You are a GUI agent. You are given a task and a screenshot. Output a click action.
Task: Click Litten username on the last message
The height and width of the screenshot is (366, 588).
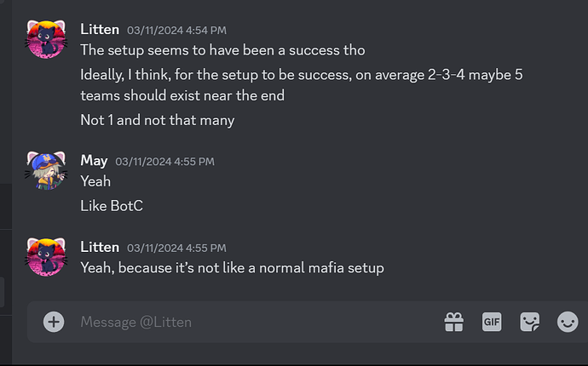(x=100, y=247)
